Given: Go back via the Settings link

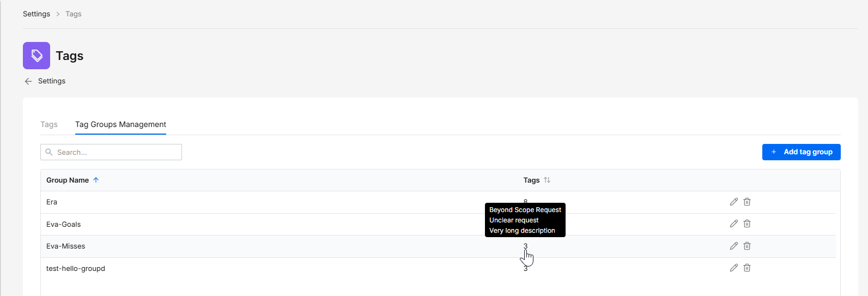Looking at the screenshot, I should (52, 81).
